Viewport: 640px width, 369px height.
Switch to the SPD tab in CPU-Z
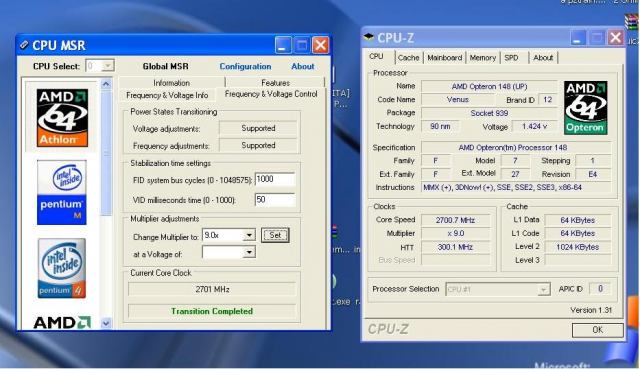pyautogui.click(x=511, y=58)
